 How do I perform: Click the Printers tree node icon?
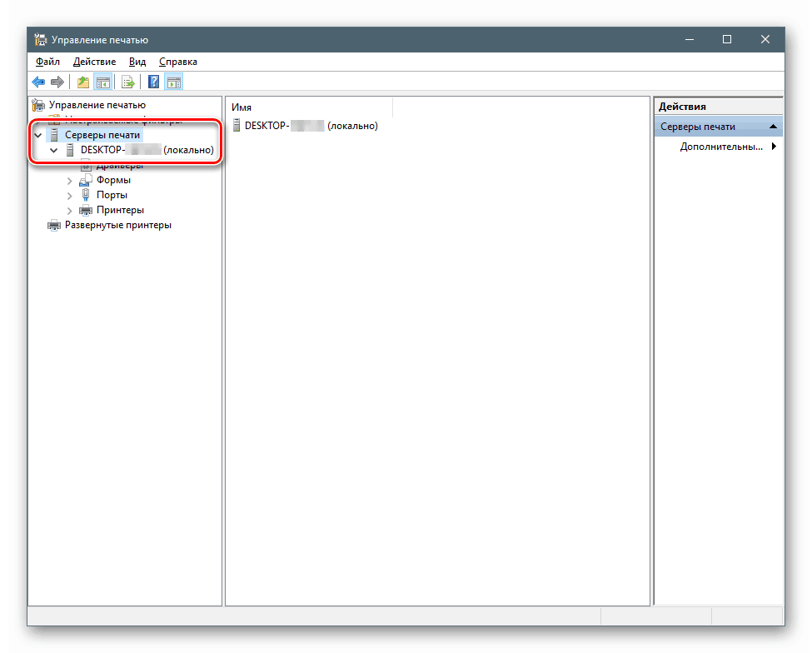pyautogui.click(x=86, y=210)
